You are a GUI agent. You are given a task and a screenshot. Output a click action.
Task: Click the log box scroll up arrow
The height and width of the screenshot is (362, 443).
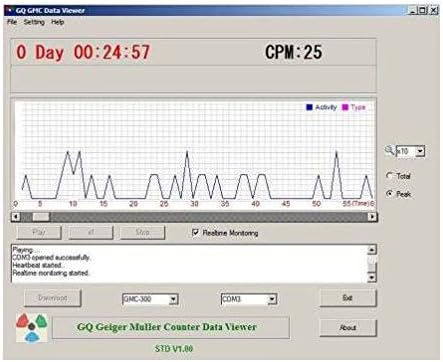[x=372, y=249]
